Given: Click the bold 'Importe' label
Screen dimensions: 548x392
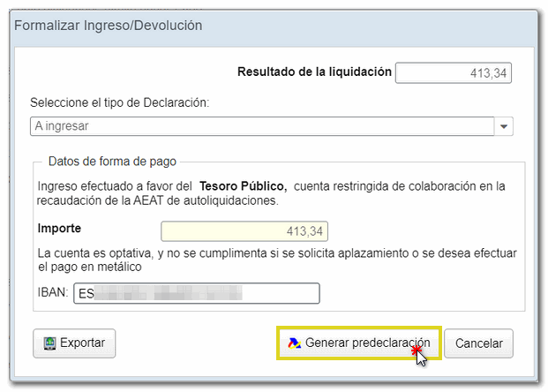Looking at the screenshot, I should coord(59,228).
